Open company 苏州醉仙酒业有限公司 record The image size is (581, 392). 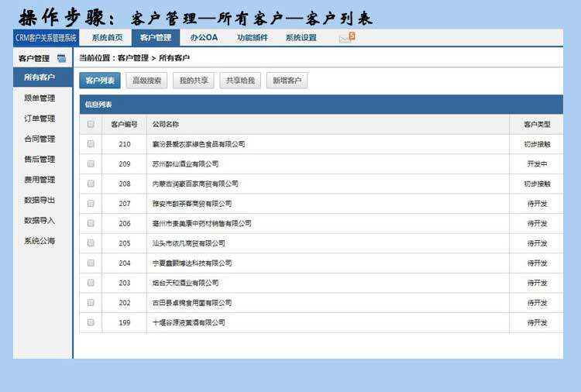click(x=186, y=164)
